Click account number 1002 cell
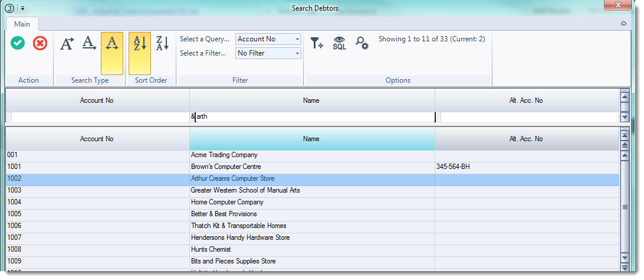The height and width of the screenshot is (280, 644). point(97,179)
